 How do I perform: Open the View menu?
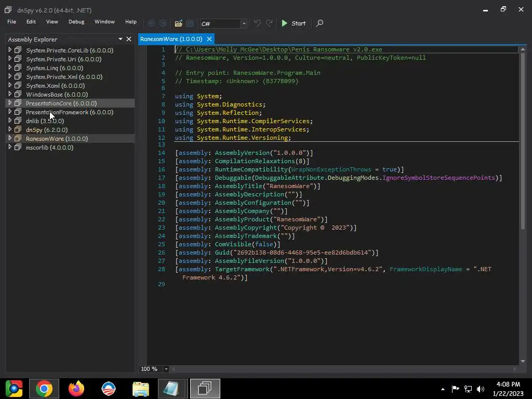(52, 21)
